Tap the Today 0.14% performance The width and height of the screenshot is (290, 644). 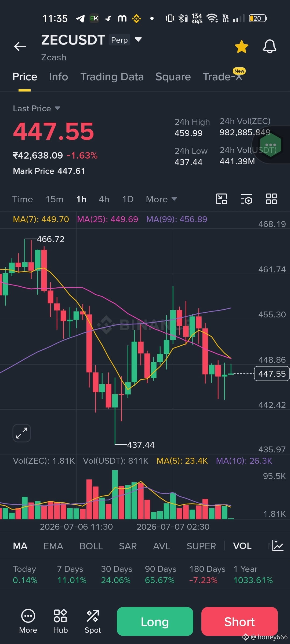tap(25, 575)
